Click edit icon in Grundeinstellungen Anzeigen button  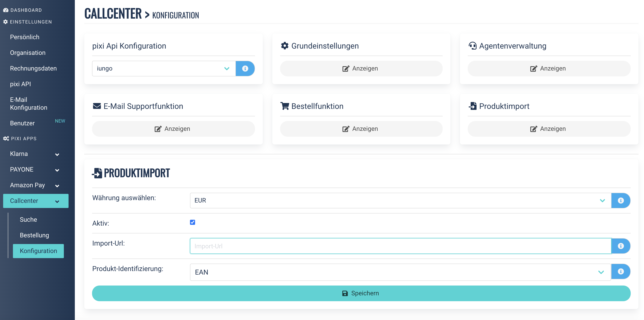click(x=346, y=69)
